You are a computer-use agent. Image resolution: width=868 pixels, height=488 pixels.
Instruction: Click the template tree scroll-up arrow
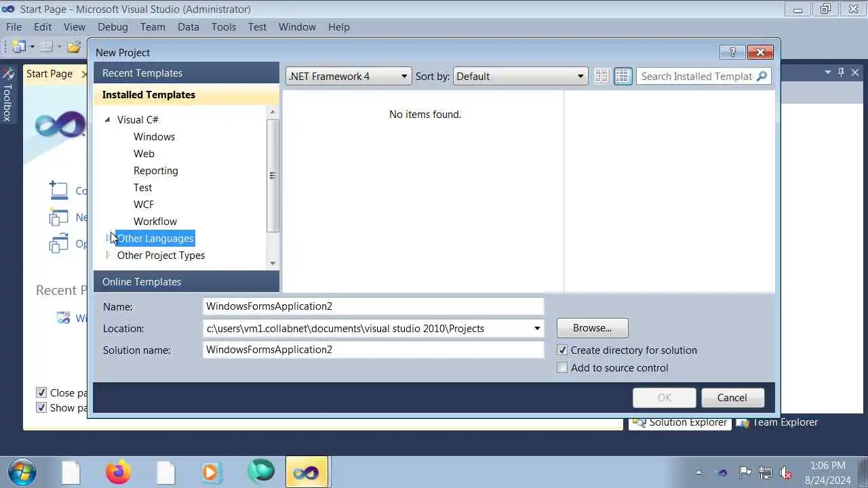pyautogui.click(x=273, y=113)
